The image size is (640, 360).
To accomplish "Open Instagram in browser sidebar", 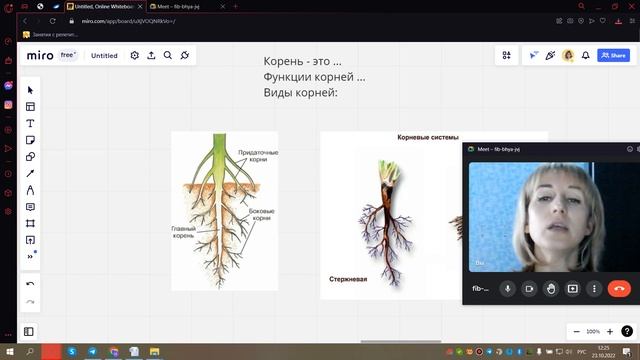I will pyautogui.click(x=8, y=105).
